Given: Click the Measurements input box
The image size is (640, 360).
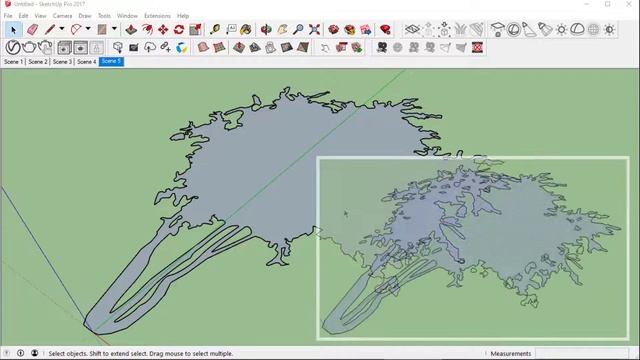Looking at the screenshot, I should 582,353.
